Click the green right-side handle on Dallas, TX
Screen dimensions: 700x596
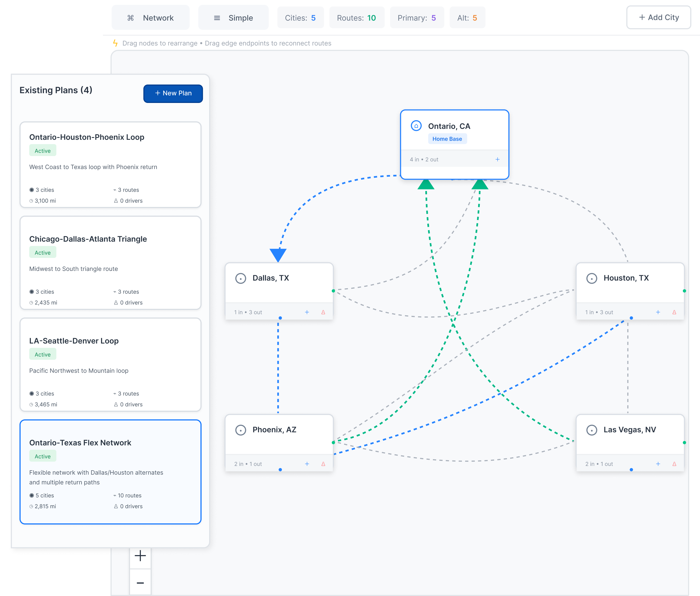[x=333, y=291]
